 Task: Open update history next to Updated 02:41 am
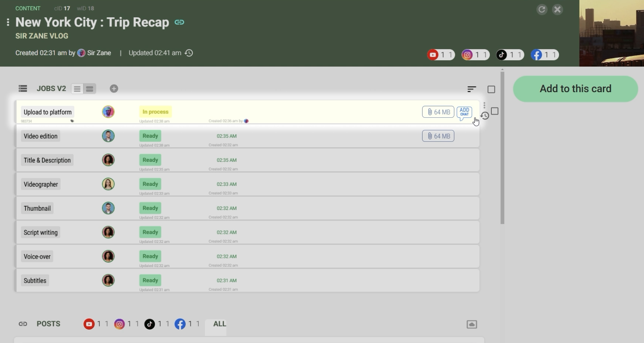coord(189,53)
